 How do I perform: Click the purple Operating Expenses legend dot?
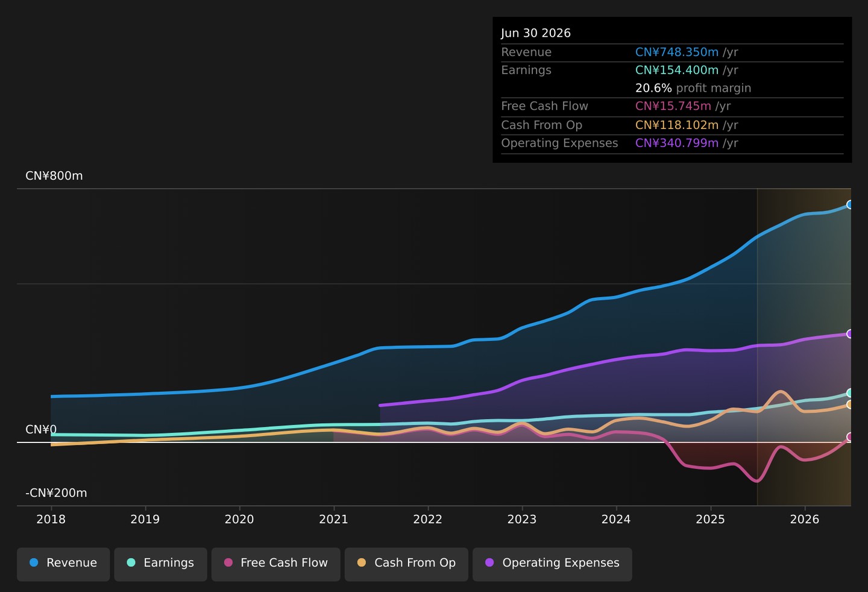pyautogui.click(x=489, y=562)
